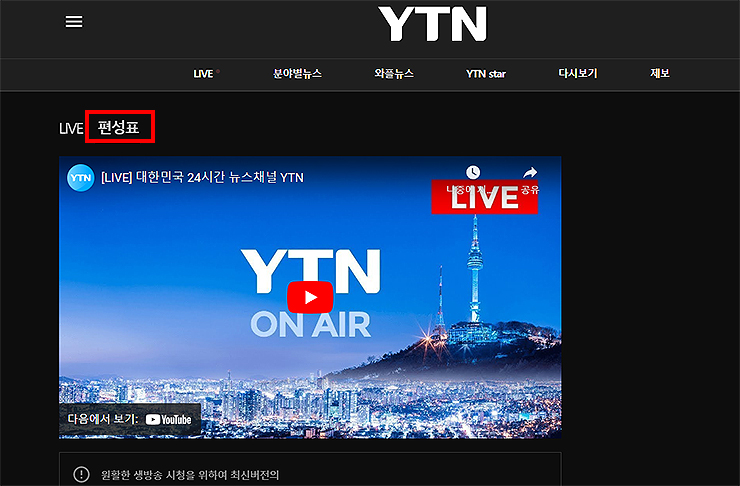This screenshot has height=486, width=740.
Task: Open the LIVE navigation menu item
Action: point(203,74)
